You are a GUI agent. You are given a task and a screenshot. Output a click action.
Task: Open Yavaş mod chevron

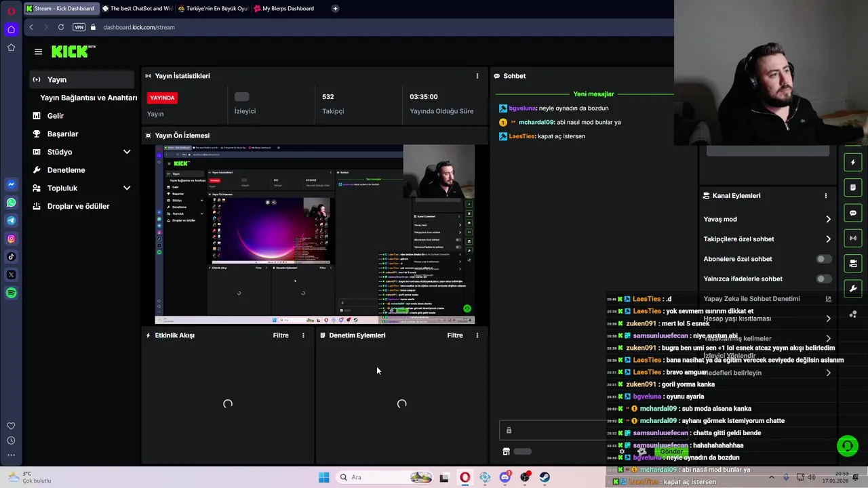(828, 219)
